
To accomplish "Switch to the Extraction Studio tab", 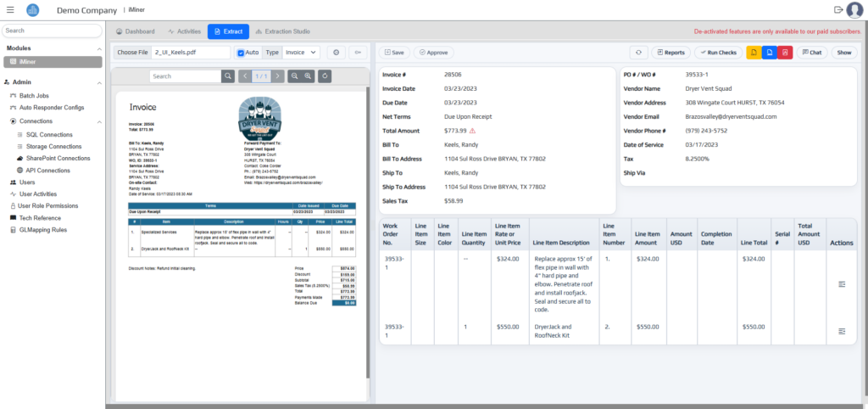I will pos(282,31).
